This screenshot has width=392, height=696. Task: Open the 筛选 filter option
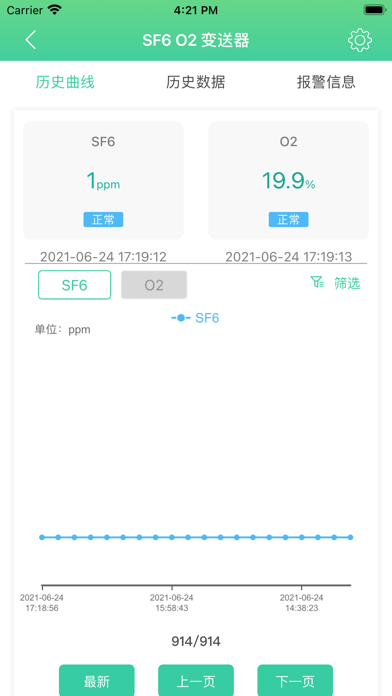tap(347, 283)
